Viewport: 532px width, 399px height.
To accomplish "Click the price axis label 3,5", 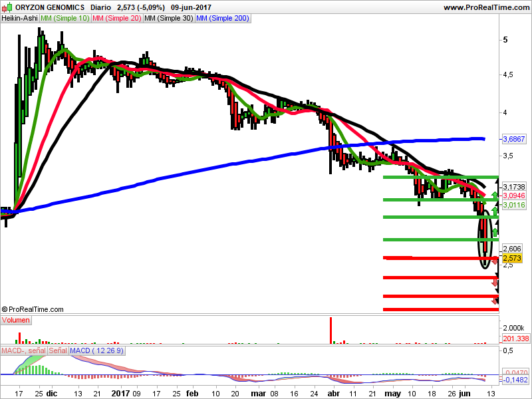I will click(508, 156).
